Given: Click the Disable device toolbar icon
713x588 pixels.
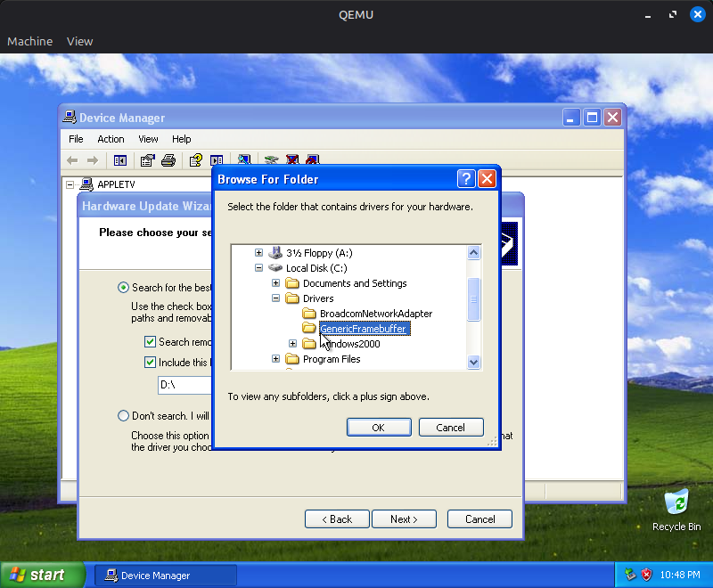Looking at the screenshot, I should [x=312, y=159].
